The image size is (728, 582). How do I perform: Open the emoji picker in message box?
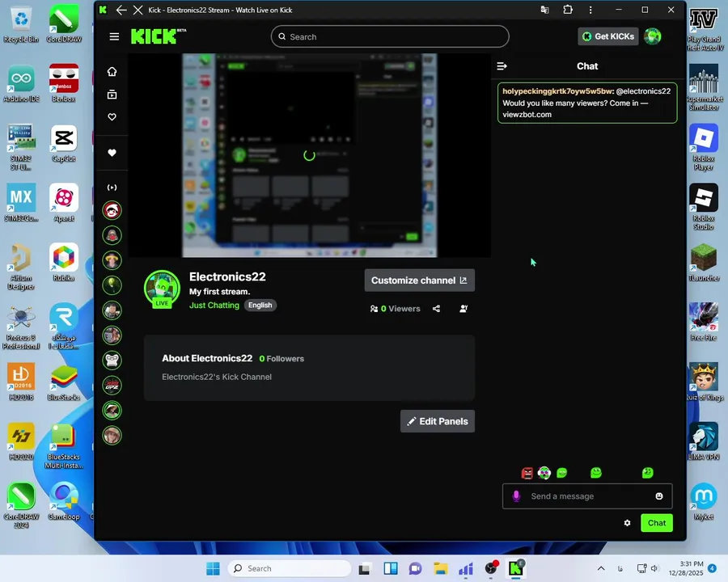658,496
